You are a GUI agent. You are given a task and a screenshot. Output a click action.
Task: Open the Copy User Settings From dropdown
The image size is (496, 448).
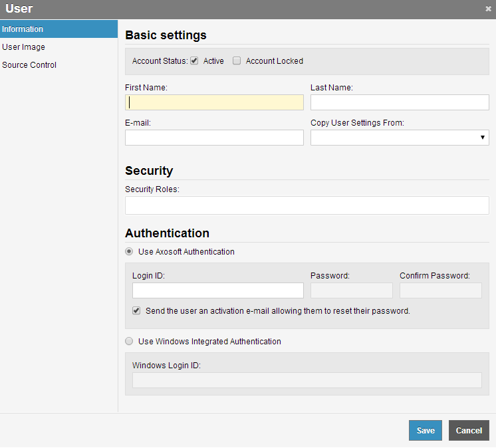point(400,138)
